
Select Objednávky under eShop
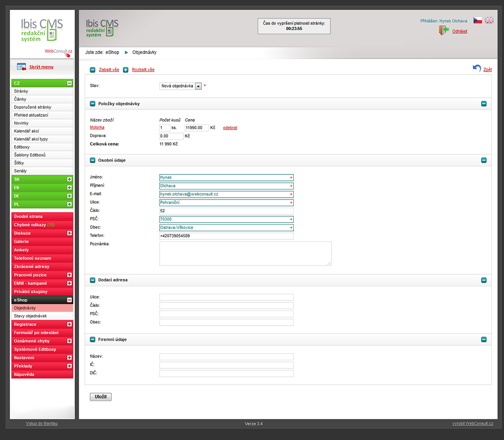pyautogui.click(x=42, y=308)
